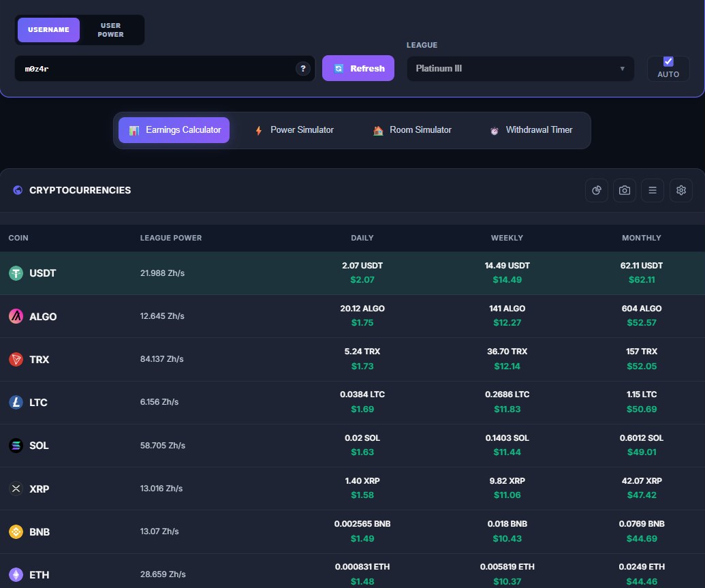Screen dimensions: 705x588
Task: Click the WEEKLY column header
Action: (x=507, y=238)
